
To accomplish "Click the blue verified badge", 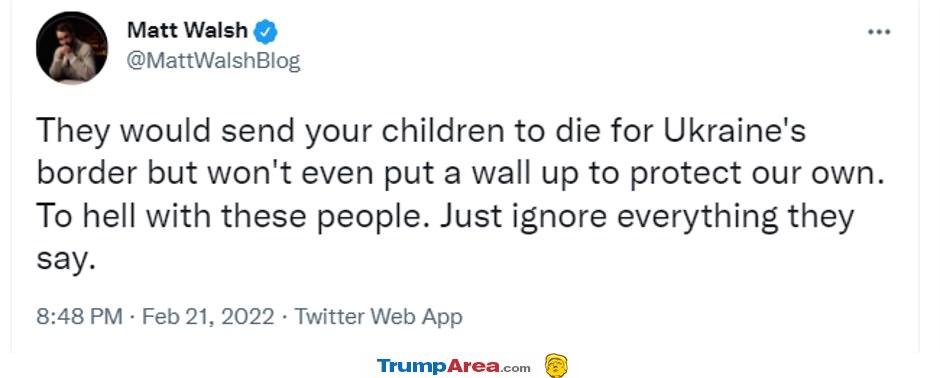I will click(266, 31).
